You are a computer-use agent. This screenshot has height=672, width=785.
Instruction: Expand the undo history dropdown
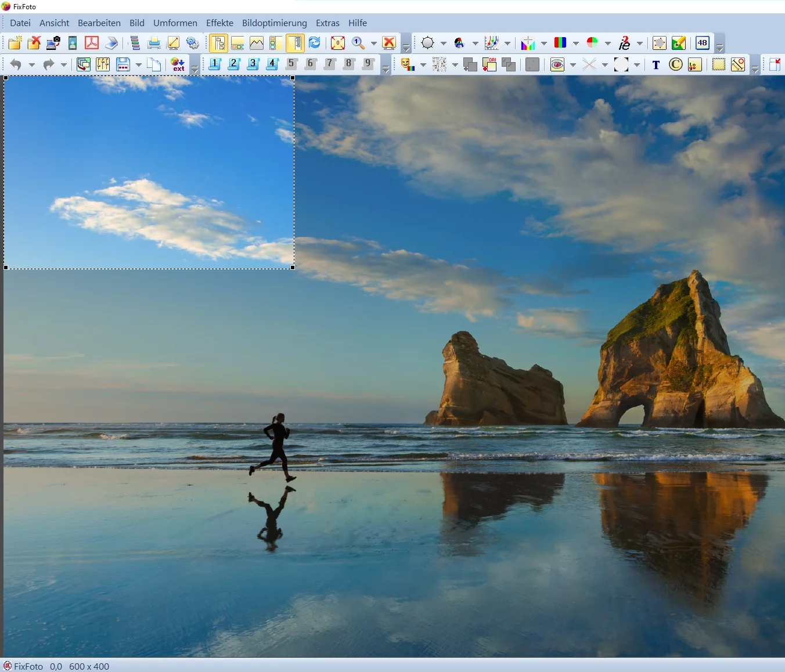[31, 65]
